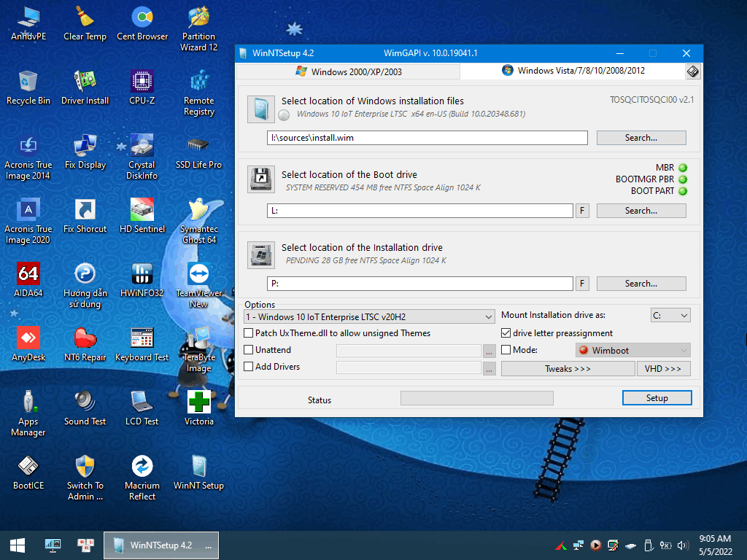Tick the Unattend checkbox
This screenshot has height=560, width=747.
248,350
